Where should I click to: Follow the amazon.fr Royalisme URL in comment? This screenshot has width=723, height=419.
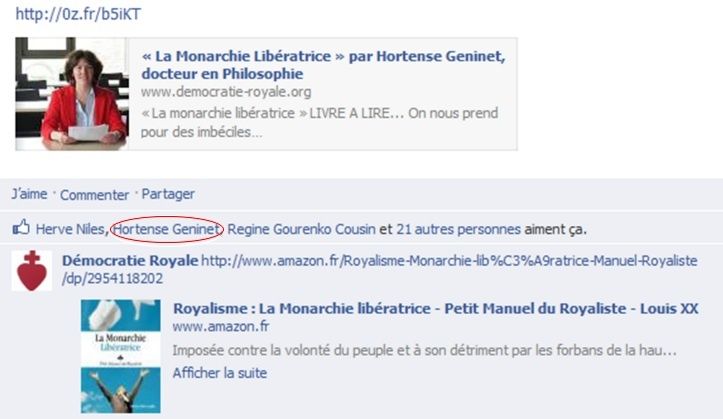(380, 269)
